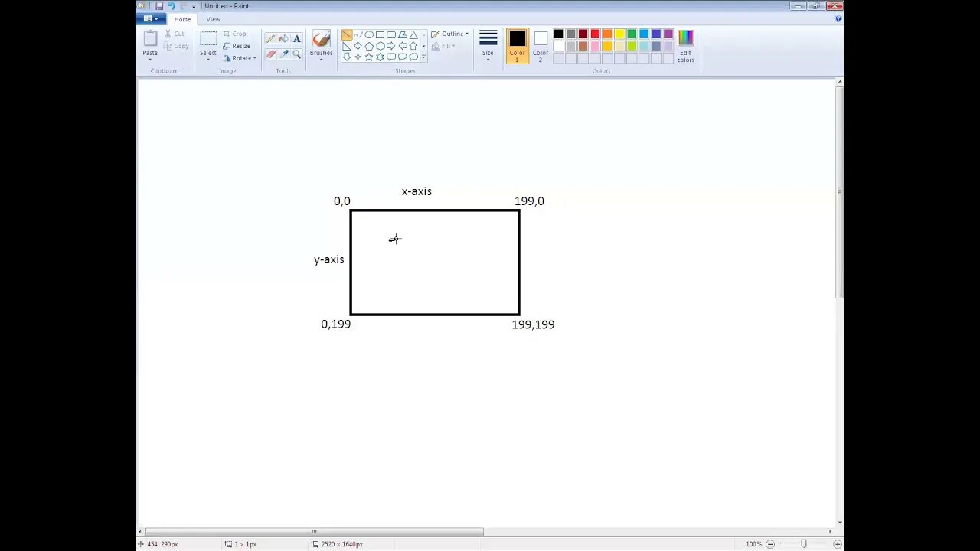Viewport: 980px width, 551px height.
Task: Open the Brushes dropdown
Action: click(322, 58)
